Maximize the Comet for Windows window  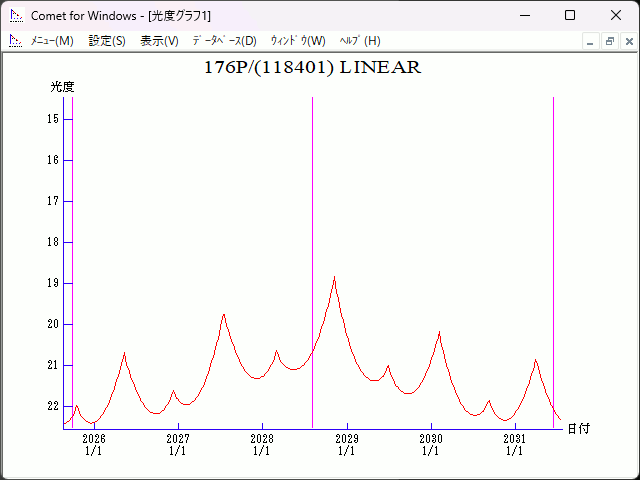[x=570, y=15]
